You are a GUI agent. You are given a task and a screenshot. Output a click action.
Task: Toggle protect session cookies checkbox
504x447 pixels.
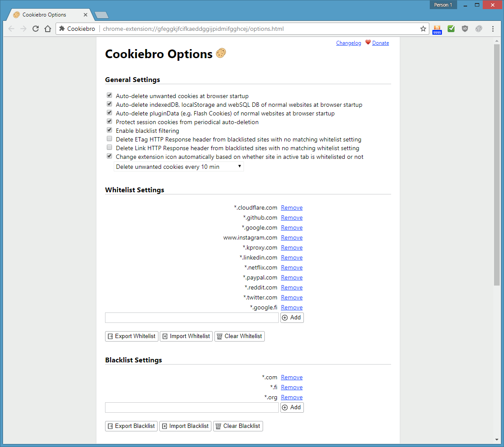coord(109,122)
